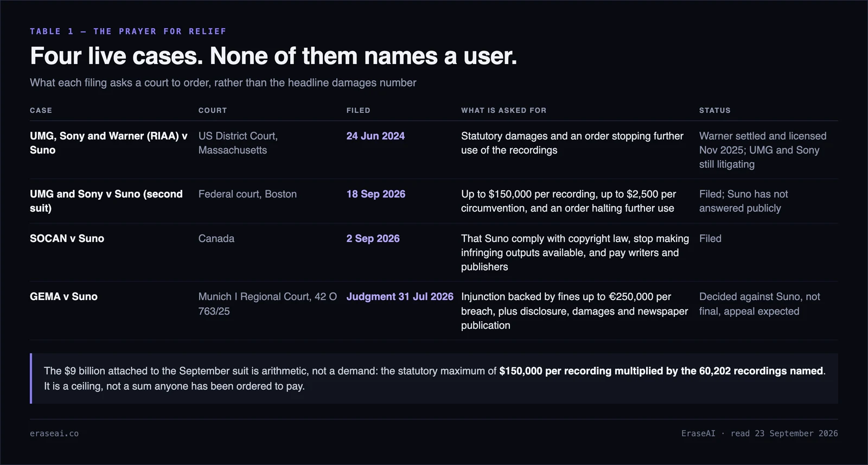Image resolution: width=868 pixels, height=465 pixels.
Task: Click 'Statutory damages and an order stopping further use' cell
Action: (572, 143)
